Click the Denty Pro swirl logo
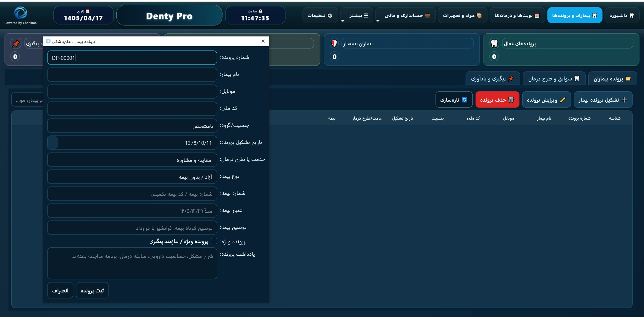 [20, 13]
